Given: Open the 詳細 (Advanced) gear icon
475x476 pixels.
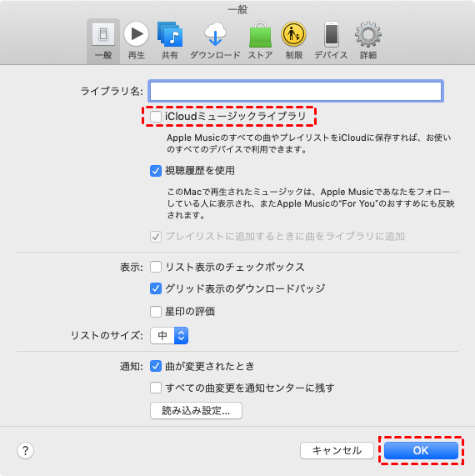Looking at the screenshot, I should tap(368, 41).
